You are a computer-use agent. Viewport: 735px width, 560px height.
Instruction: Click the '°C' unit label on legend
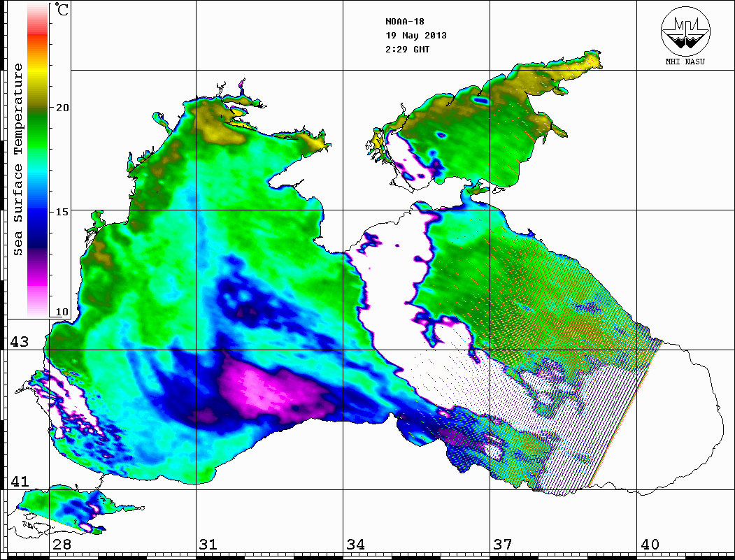tap(62, 9)
